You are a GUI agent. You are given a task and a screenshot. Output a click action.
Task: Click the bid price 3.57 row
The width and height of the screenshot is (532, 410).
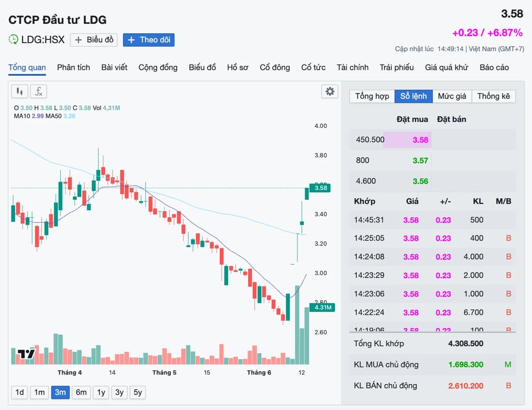[x=433, y=160]
